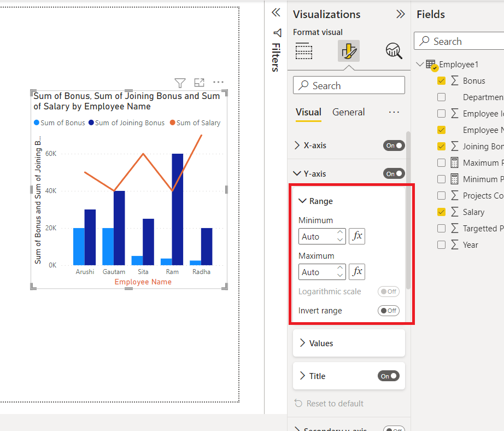This screenshot has width=504, height=431.
Task: Click the Employee Id field checkbox
Action: [441, 114]
